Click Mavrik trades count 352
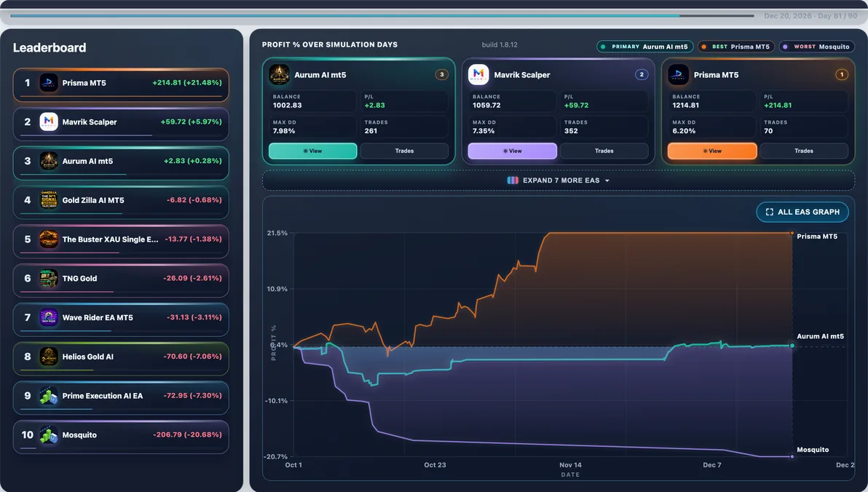This screenshot has height=492, width=868. point(571,131)
